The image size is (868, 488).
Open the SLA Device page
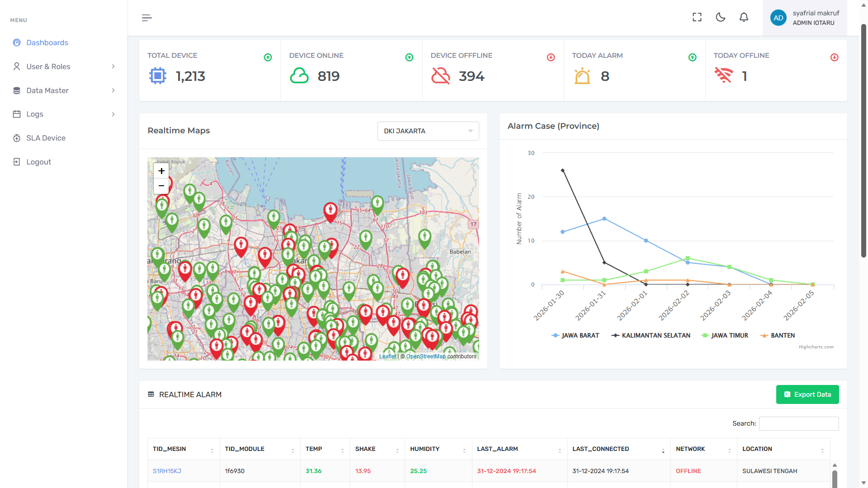tap(46, 138)
